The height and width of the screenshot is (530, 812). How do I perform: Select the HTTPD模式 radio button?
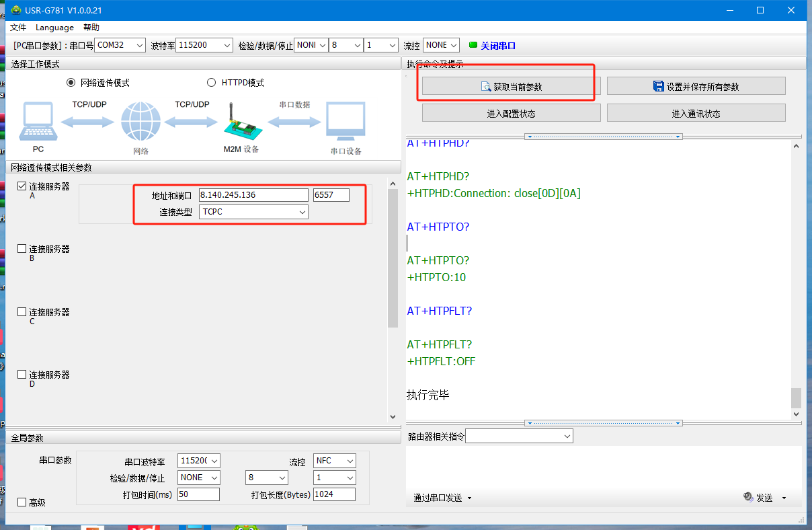(212, 83)
